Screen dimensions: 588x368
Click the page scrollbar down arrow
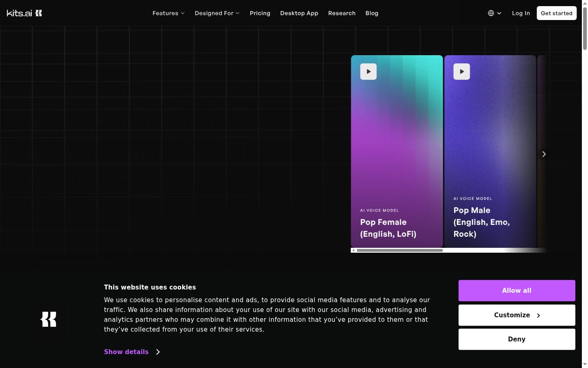point(585,364)
